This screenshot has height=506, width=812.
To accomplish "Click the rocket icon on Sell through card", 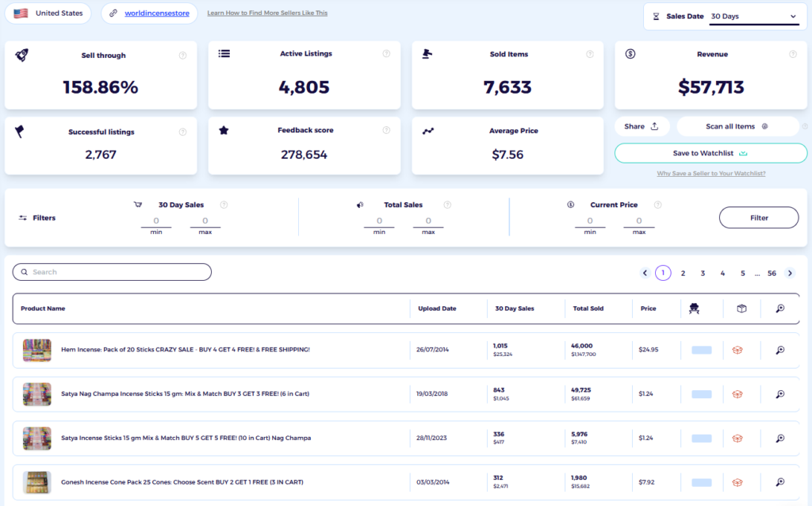I will [21, 55].
